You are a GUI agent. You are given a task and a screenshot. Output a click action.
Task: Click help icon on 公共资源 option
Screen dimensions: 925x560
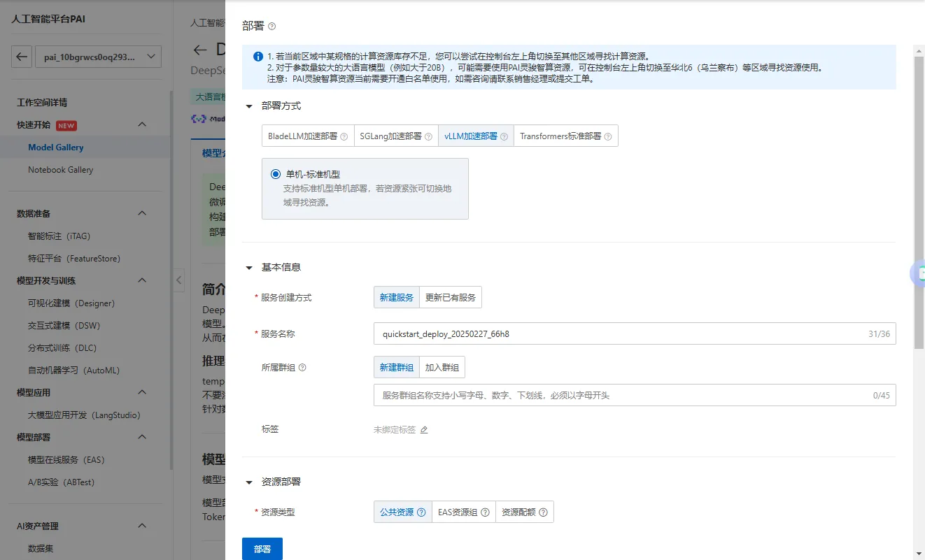421,512
